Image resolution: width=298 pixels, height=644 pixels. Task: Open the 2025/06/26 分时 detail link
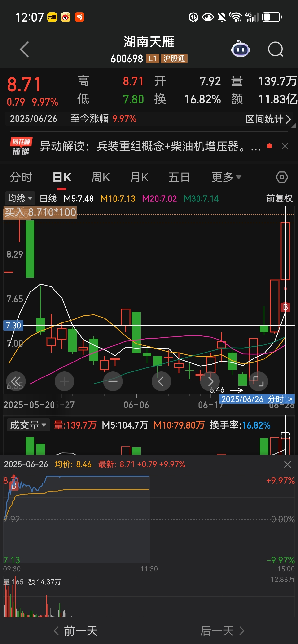point(257,399)
